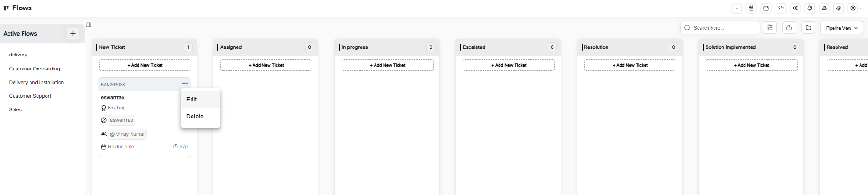Screen dimensions: 868x195
Task: Click the share/export upload icon
Action: (x=789, y=28)
